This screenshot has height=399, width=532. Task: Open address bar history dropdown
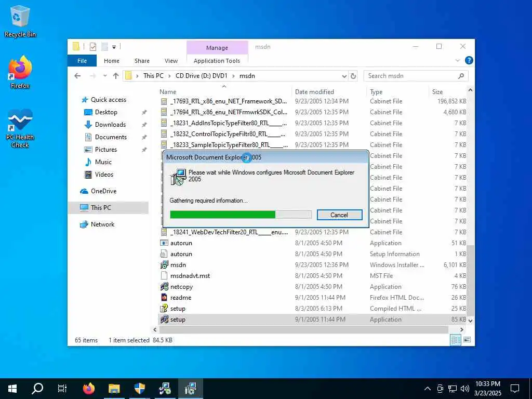tap(344, 76)
